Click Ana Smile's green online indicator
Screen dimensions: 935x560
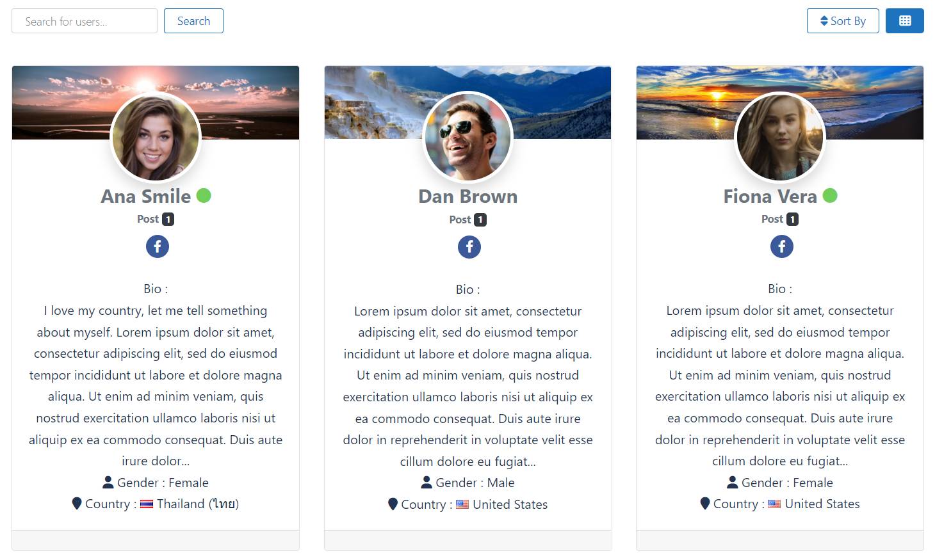(x=204, y=196)
